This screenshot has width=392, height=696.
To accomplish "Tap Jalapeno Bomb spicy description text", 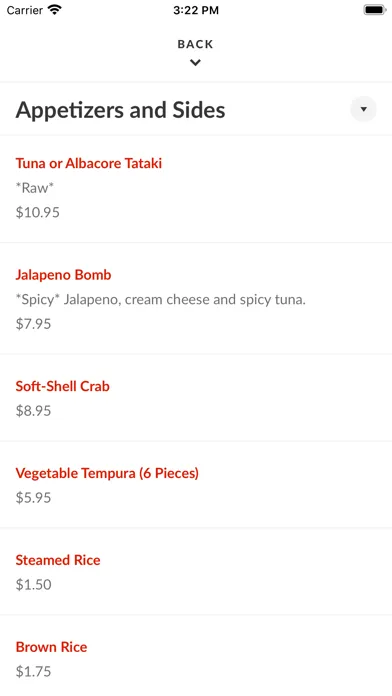I will click(161, 300).
